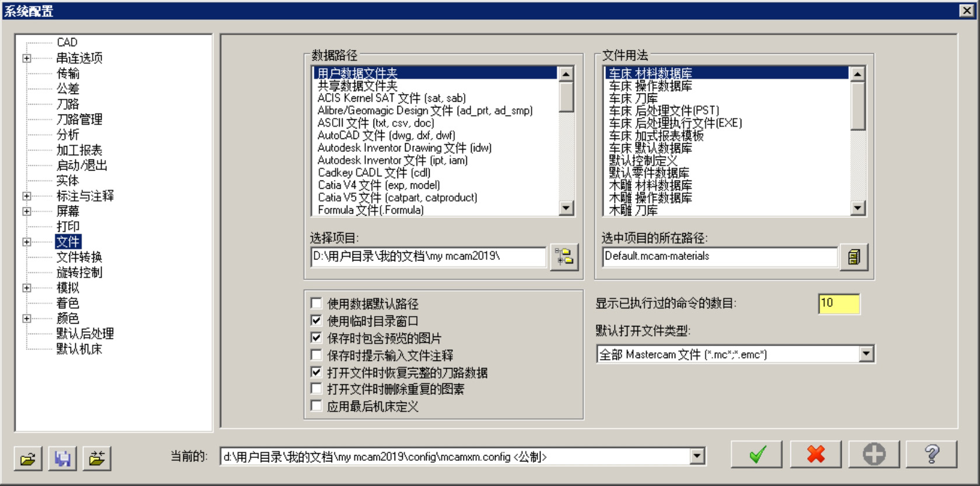Open 文件转换 settings page

[x=79, y=257]
